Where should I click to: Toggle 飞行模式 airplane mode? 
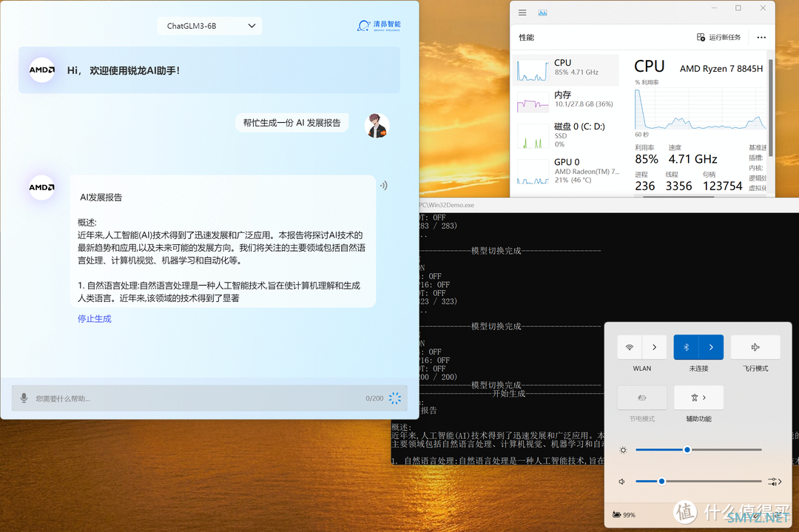coord(755,347)
